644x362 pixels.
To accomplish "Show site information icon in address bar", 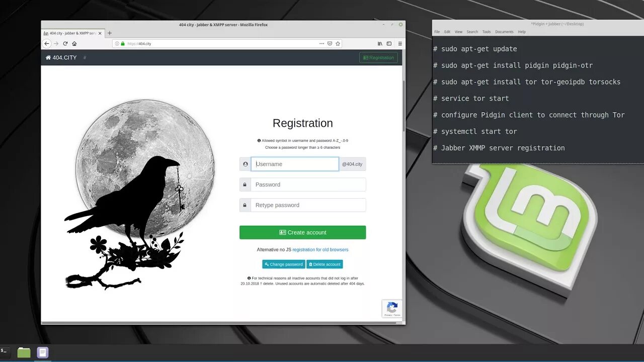I will click(x=117, y=44).
